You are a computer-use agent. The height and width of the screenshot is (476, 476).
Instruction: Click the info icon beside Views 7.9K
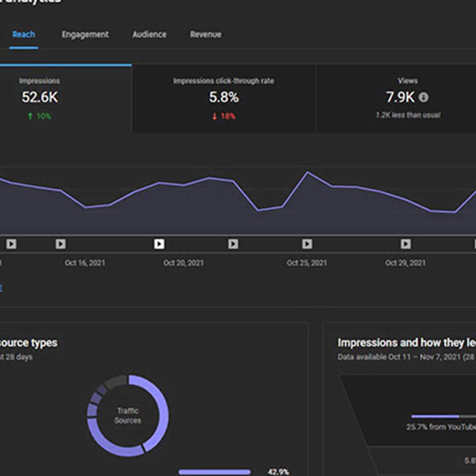tap(424, 97)
